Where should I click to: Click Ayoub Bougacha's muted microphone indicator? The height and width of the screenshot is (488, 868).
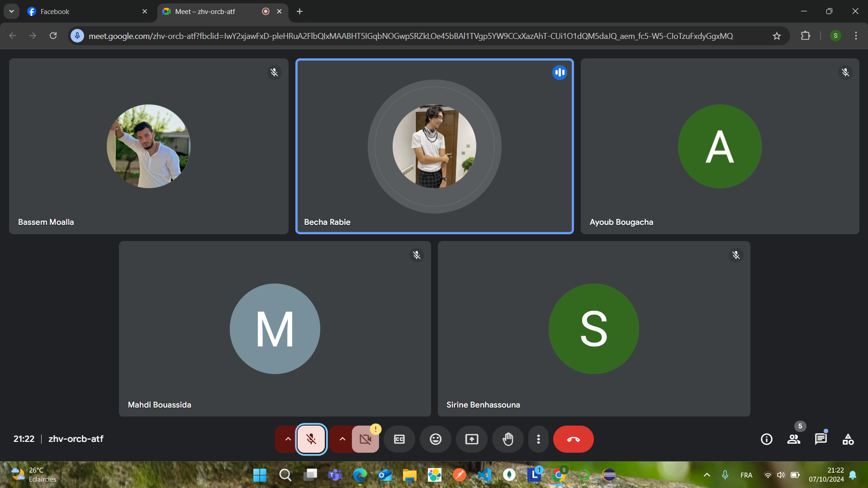click(x=845, y=72)
